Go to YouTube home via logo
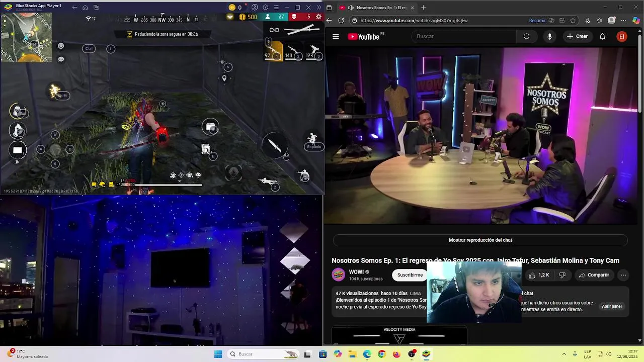The image size is (644, 362). pyautogui.click(x=363, y=36)
